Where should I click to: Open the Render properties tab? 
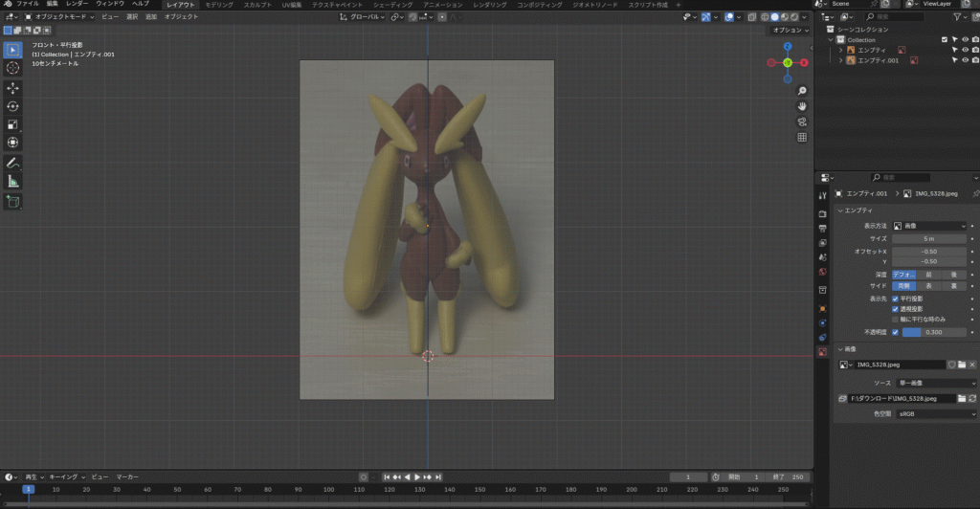tap(822, 213)
